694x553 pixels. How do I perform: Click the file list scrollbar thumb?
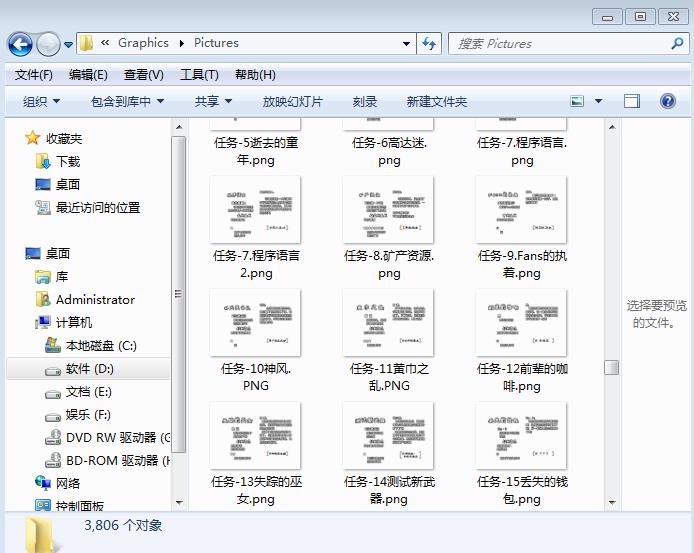coord(612,367)
